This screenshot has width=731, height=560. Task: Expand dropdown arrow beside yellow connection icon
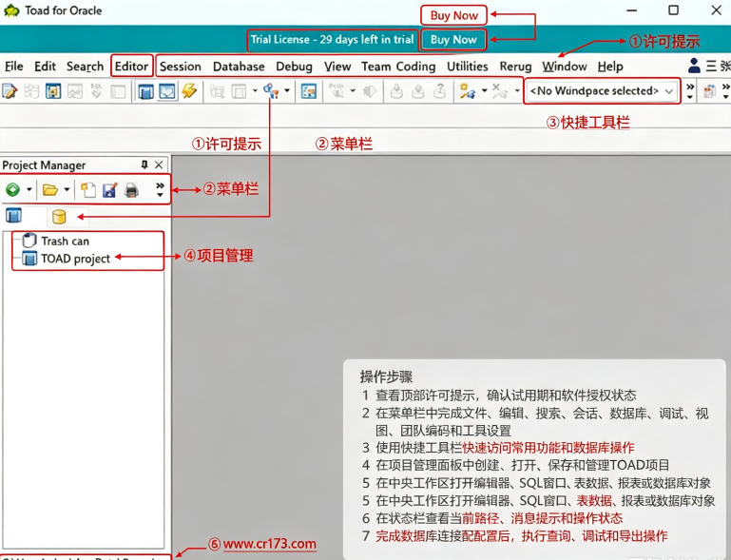pyautogui.click(x=484, y=90)
